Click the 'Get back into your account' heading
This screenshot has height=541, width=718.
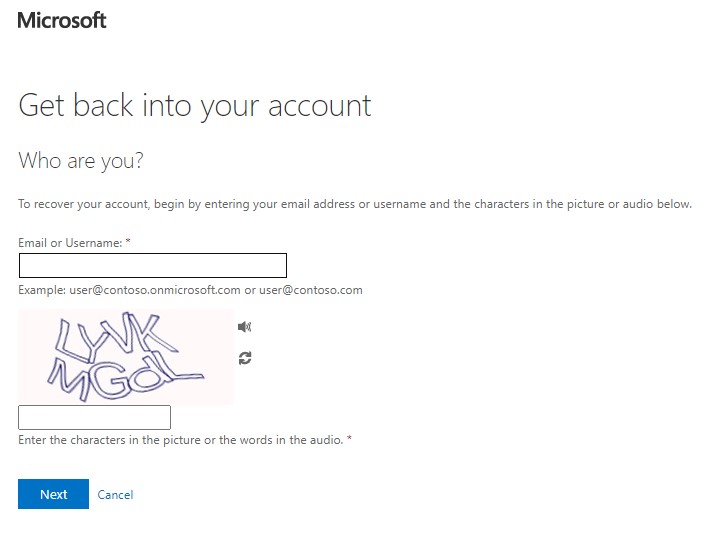pyautogui.click(x=195, y=106)
